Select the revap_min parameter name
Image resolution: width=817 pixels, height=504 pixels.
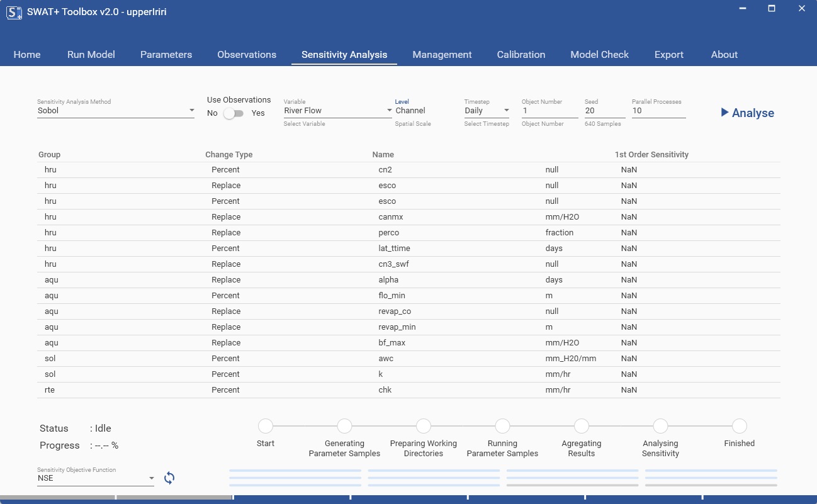point(397,327)
